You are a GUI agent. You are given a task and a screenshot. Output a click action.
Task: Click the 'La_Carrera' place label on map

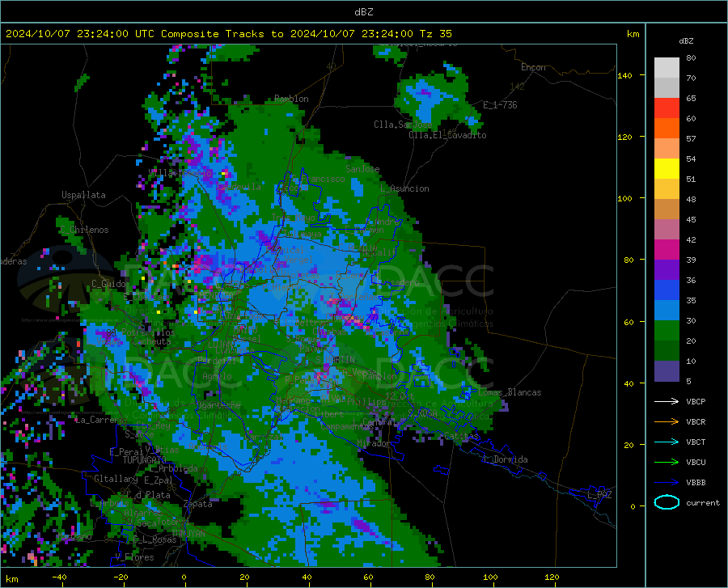coord(98,420)
